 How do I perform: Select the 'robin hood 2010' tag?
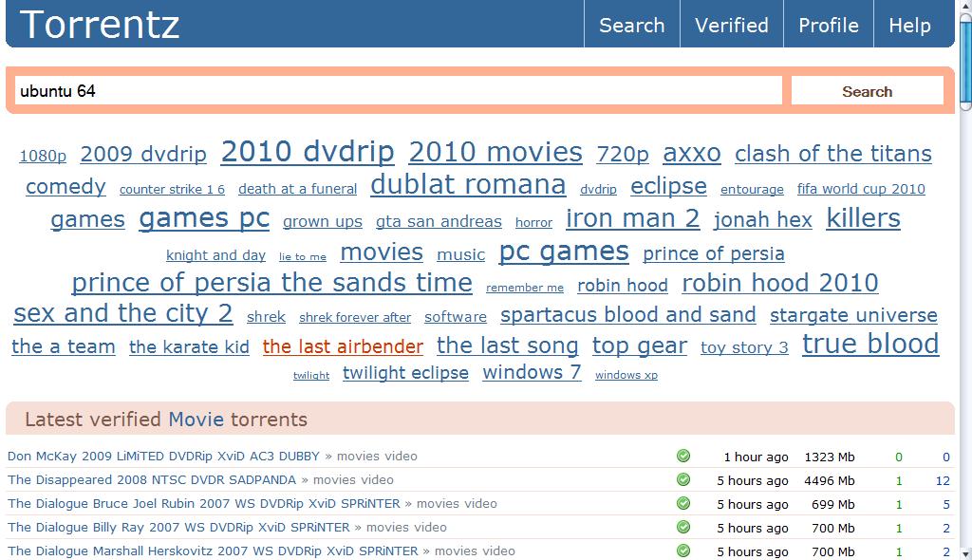coord(780,283)
